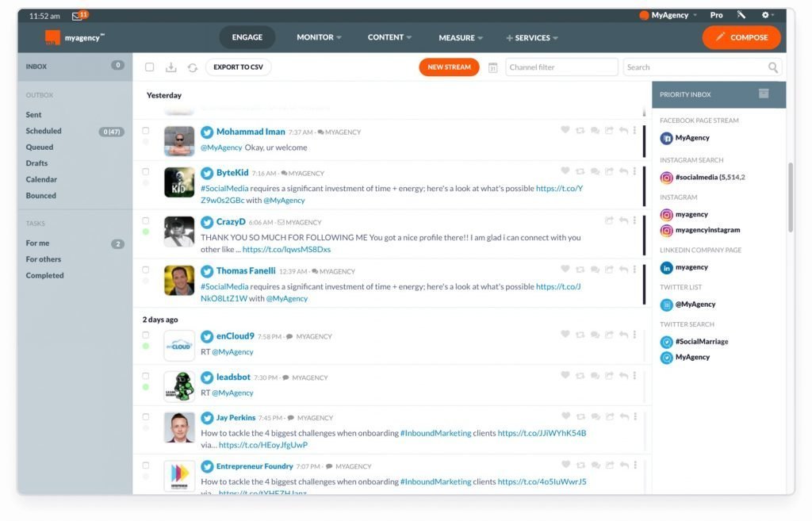Click the magic wand icon in top bar
Screen dimensions: 812x521
point(741,15)
